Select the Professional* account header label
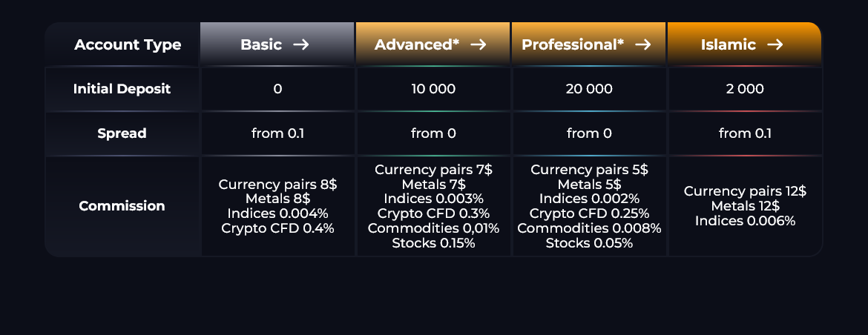This screenshot has height=335, width=868. pos(573,45)
